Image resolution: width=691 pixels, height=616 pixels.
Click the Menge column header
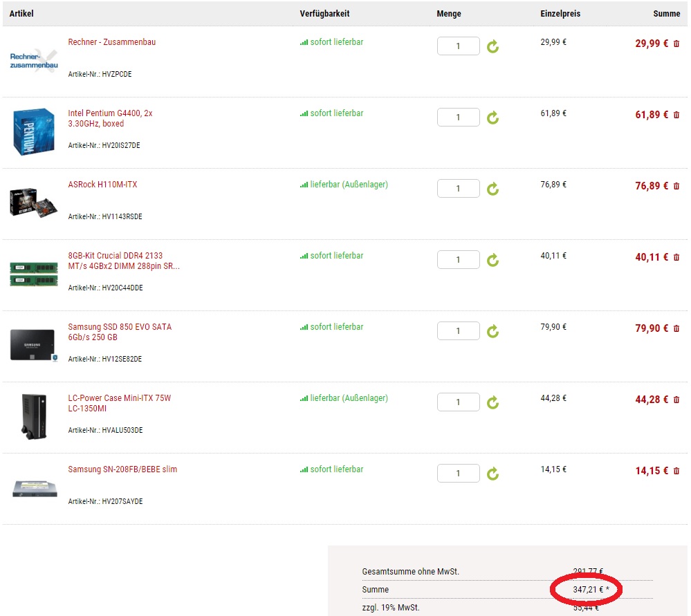[449, 14]
